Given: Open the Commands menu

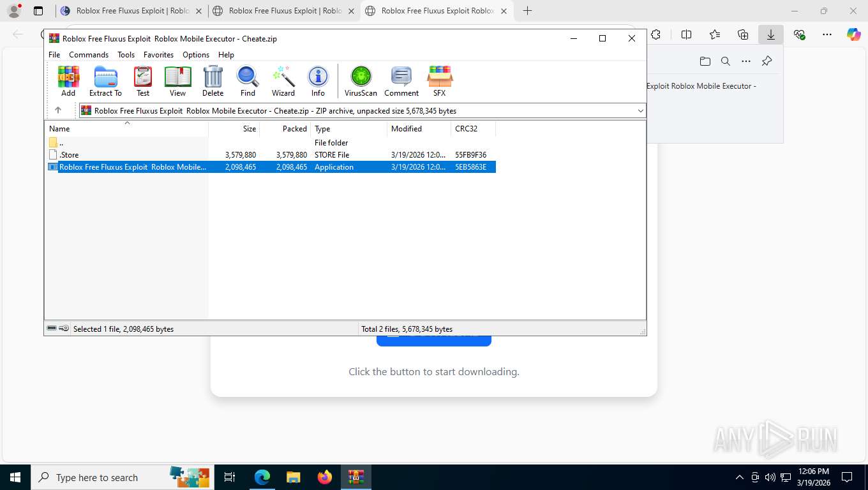Looking at the screenshot, I should click(89, 55).
